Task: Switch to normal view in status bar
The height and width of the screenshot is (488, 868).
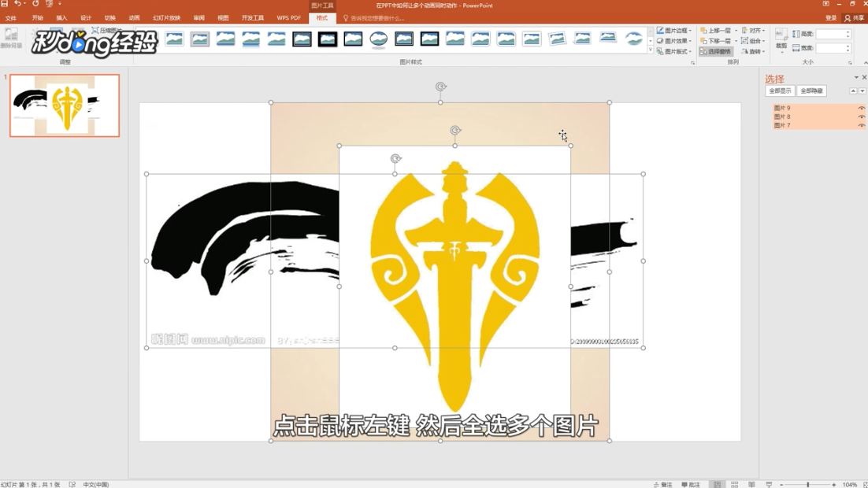Action: tap(718, 484)
